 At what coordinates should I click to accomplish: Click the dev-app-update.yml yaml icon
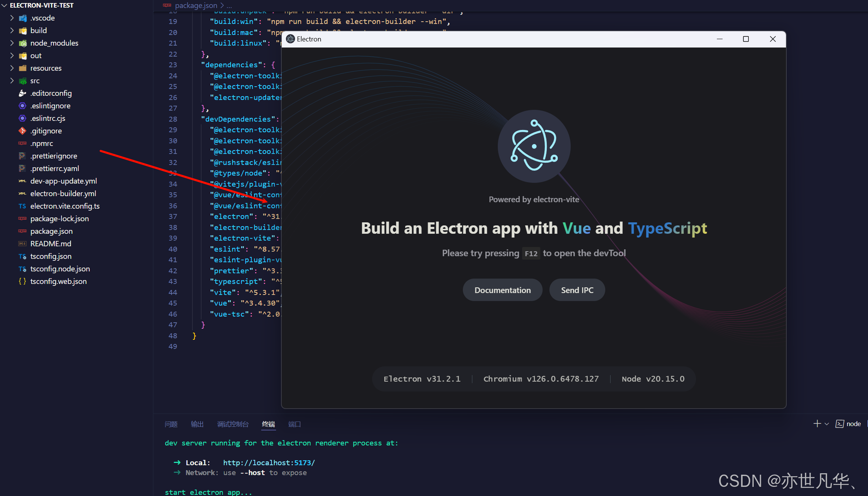point(22,181)
